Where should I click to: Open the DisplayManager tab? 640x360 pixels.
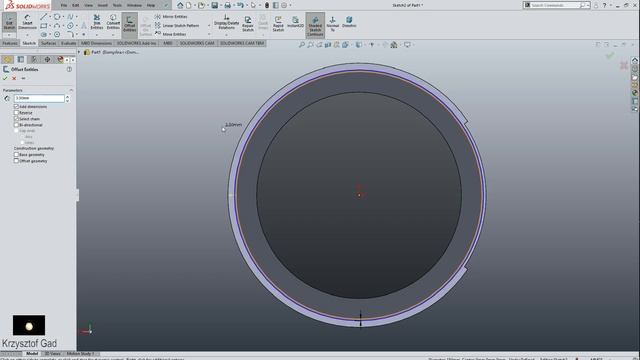coord(60,60)
